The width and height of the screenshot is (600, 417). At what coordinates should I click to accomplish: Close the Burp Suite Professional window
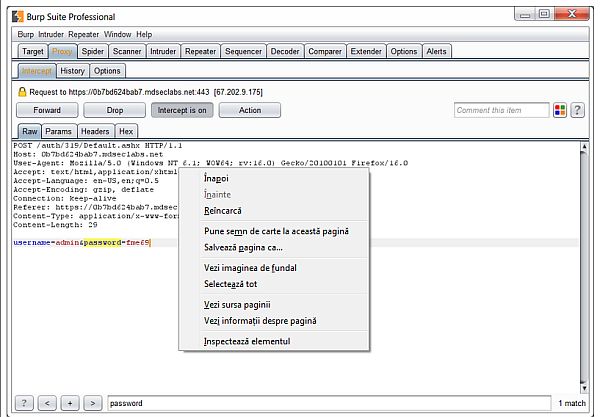click(x=572, y=14)
